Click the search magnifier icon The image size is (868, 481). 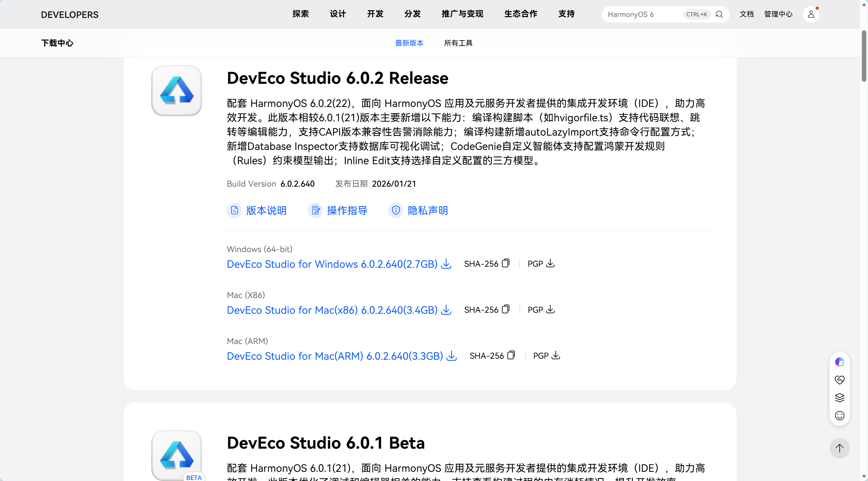719,14
